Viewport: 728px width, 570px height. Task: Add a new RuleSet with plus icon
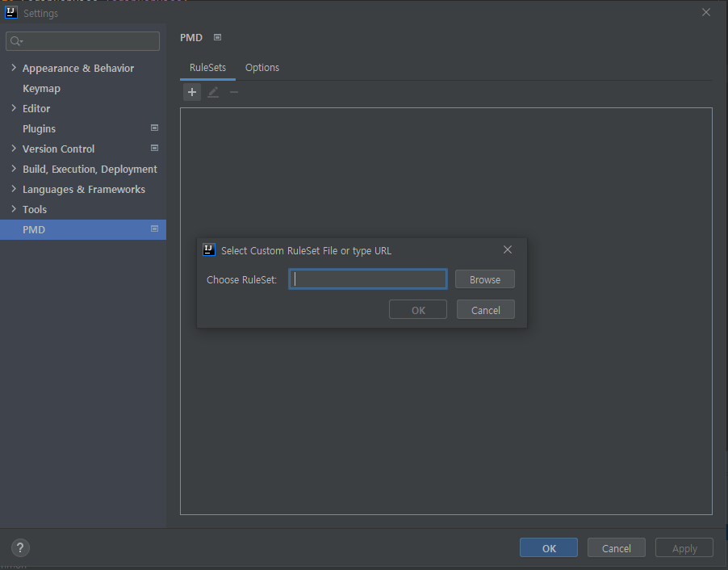click(192, 92)
